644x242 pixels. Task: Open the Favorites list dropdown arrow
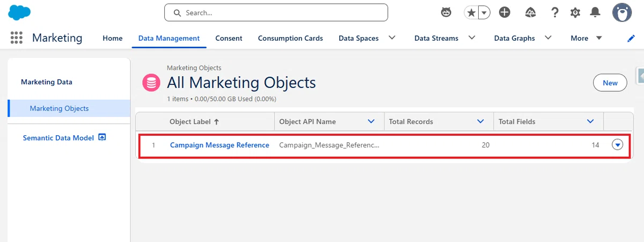484,12
